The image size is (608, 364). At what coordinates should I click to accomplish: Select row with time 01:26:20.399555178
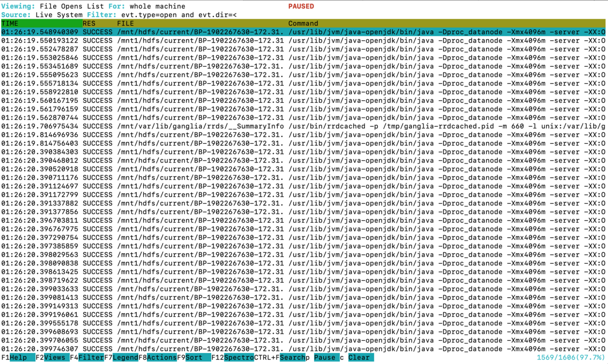(x=304, y=323)
